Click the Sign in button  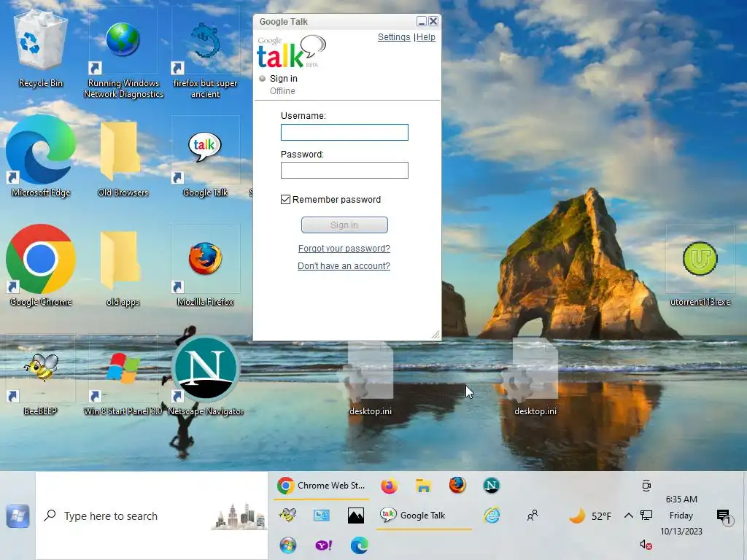click(344, 225)
